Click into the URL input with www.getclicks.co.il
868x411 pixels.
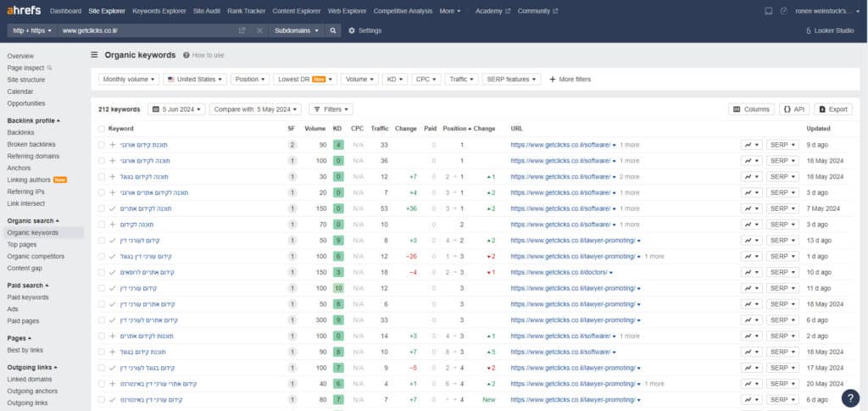coord(147,31)
